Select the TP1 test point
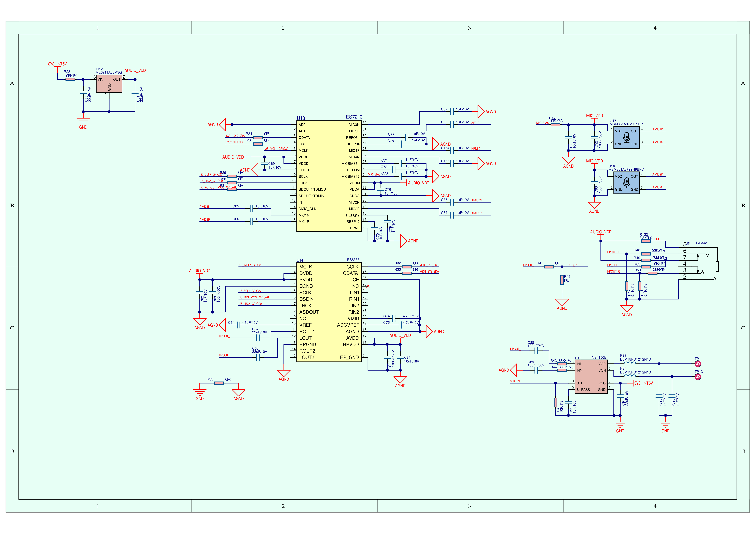The width and height of the screenshot is (756, 534). 698,364
